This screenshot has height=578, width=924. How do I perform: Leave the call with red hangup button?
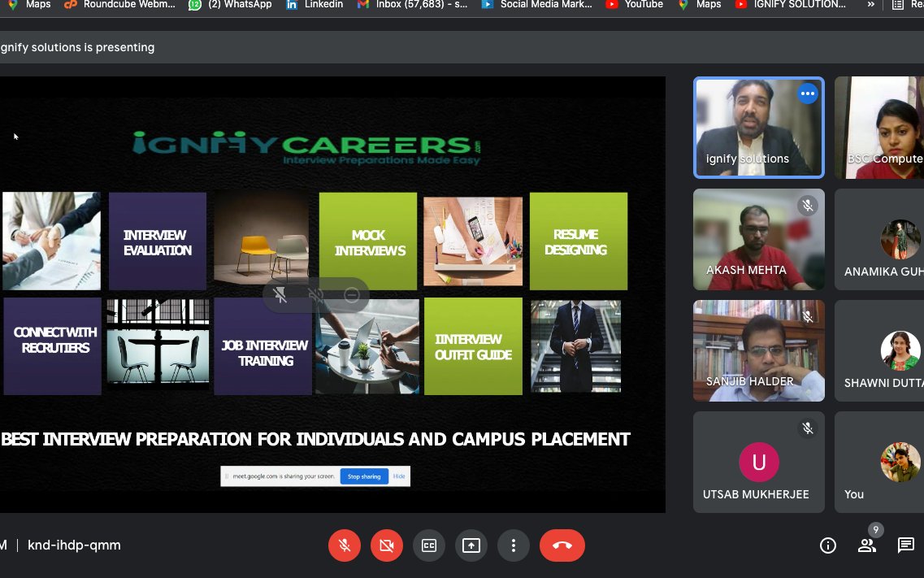coord(562,545)
